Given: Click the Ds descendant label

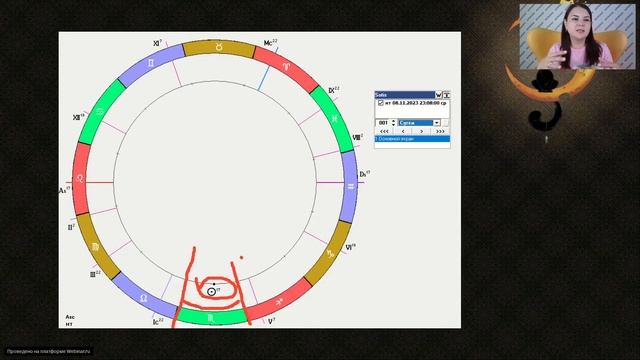Looking at the screenshot, I should click(x=364, y=174).
